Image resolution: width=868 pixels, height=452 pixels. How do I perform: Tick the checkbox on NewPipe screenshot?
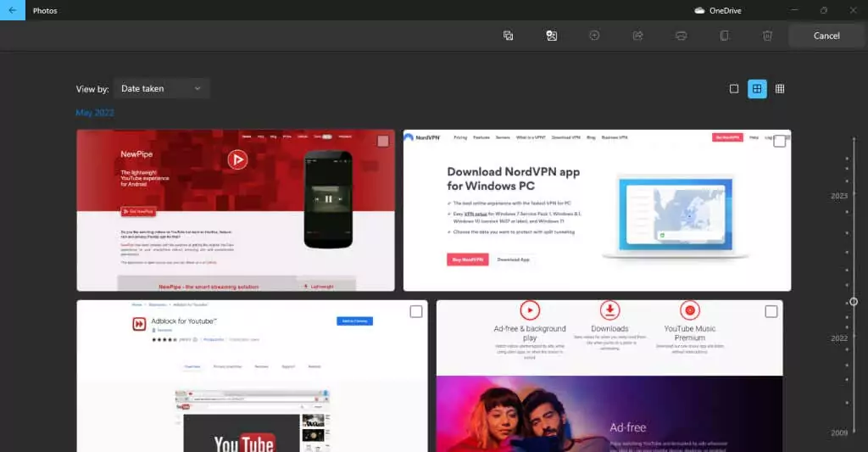coord(383,141)
